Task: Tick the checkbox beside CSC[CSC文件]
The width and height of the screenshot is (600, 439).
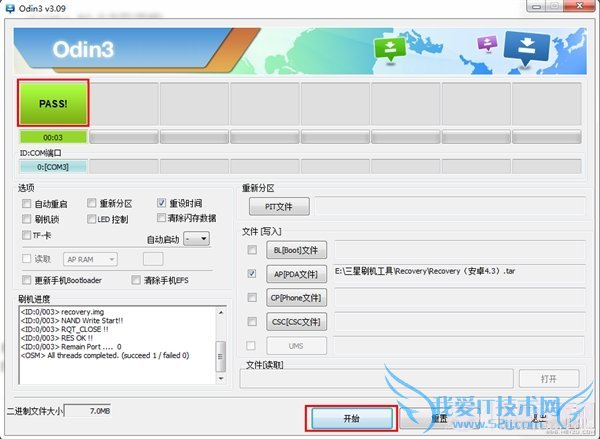Action: [252, 321]
